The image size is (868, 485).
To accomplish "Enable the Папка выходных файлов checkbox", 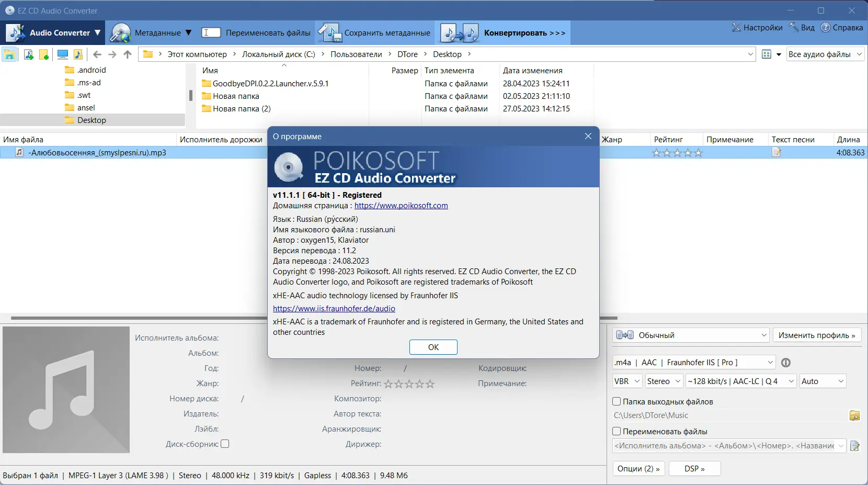I will pyautogui.click(x=617, y=401).
